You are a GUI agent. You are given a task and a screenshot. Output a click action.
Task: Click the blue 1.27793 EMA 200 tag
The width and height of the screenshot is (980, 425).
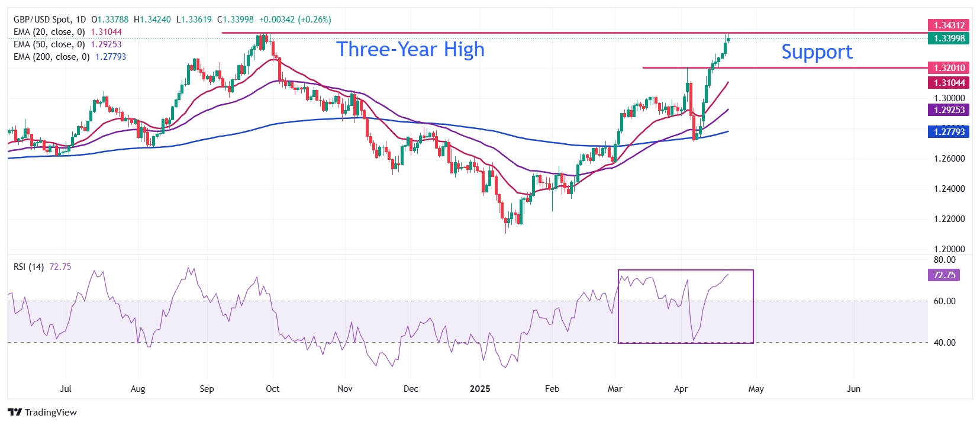coord(949,132)
